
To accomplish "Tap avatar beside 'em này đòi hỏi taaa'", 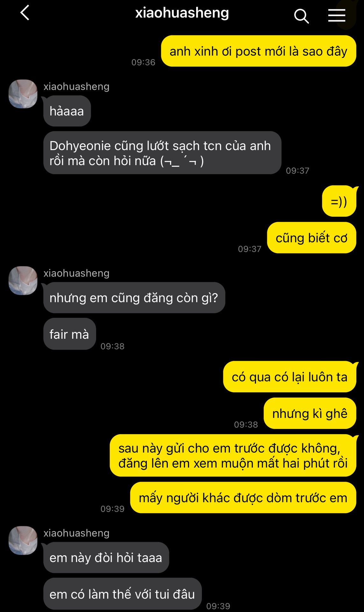I will 23,540.
